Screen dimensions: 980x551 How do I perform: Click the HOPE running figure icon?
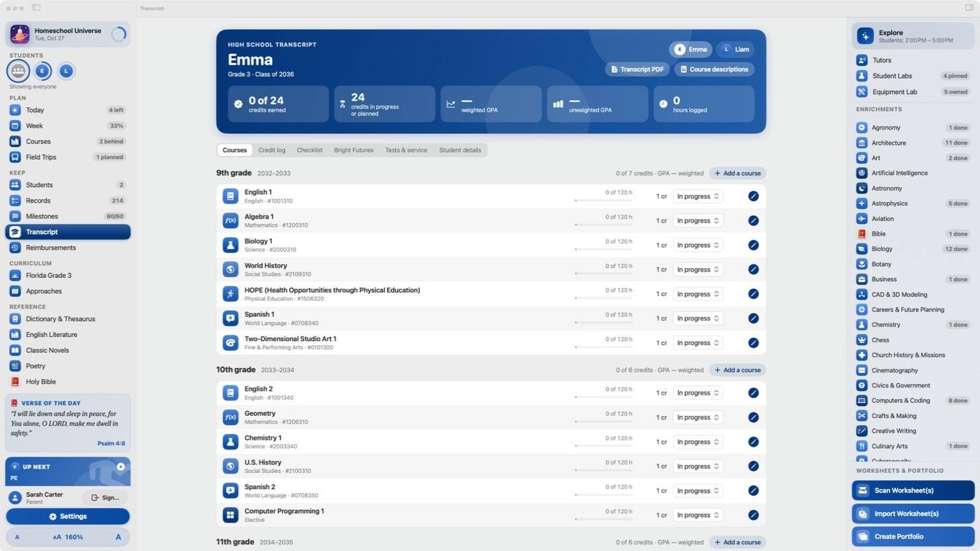(230, 294)
